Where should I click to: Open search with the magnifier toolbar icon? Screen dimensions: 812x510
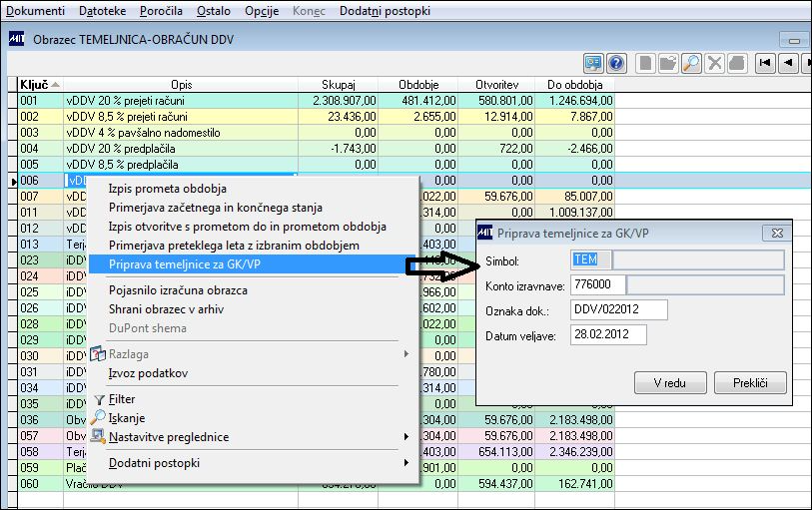pyautogui.click(x=691, y=63)
